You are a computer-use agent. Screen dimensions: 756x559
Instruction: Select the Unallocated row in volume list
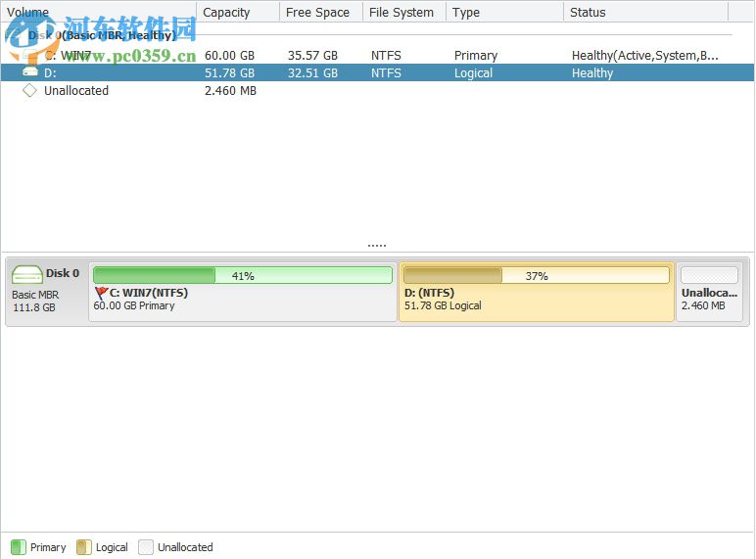pyautogui.click(x=378, y=91)
